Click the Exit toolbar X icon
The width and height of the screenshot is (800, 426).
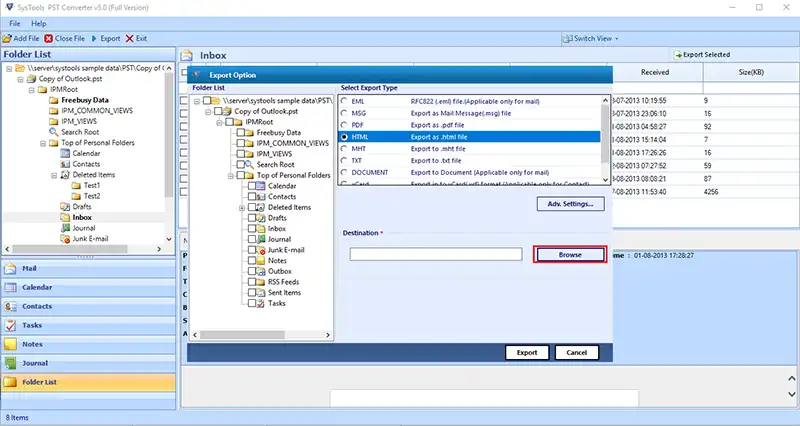click(x=130, y=38)
